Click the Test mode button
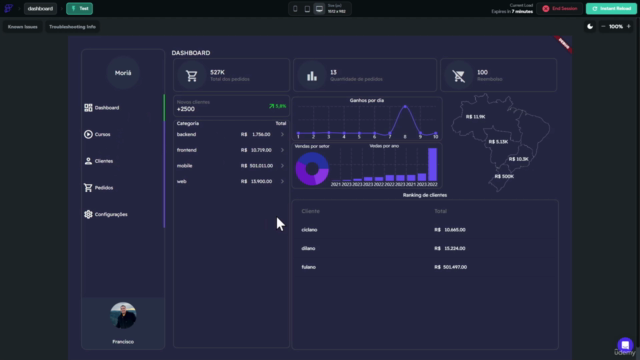Viewport: 640px width, 360px height. point(80,9)
